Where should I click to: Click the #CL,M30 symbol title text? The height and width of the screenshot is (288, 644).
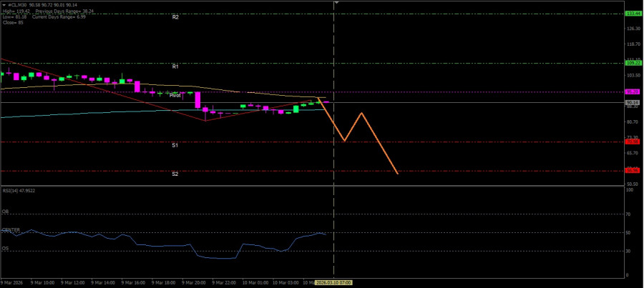click(17, 4)
